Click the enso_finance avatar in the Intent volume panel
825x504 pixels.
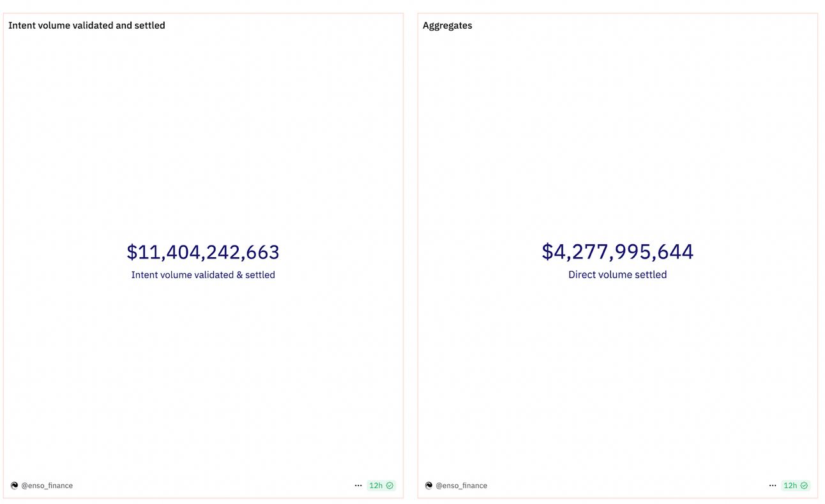click(x=14, y=485)
